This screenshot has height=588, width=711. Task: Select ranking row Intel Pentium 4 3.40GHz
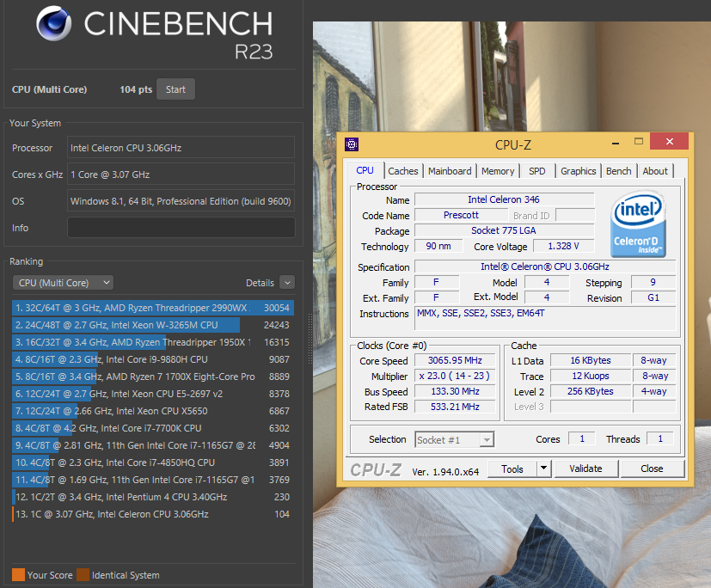pyautogui.click(x=153, y=498)
